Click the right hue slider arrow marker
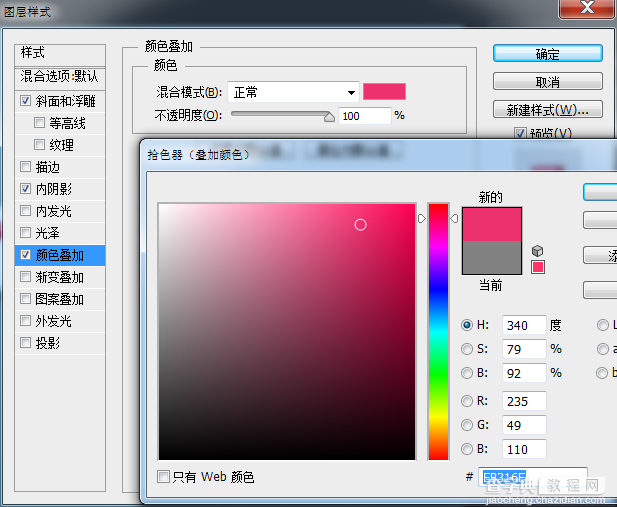617x507 pixels. [x=454, y=218]
